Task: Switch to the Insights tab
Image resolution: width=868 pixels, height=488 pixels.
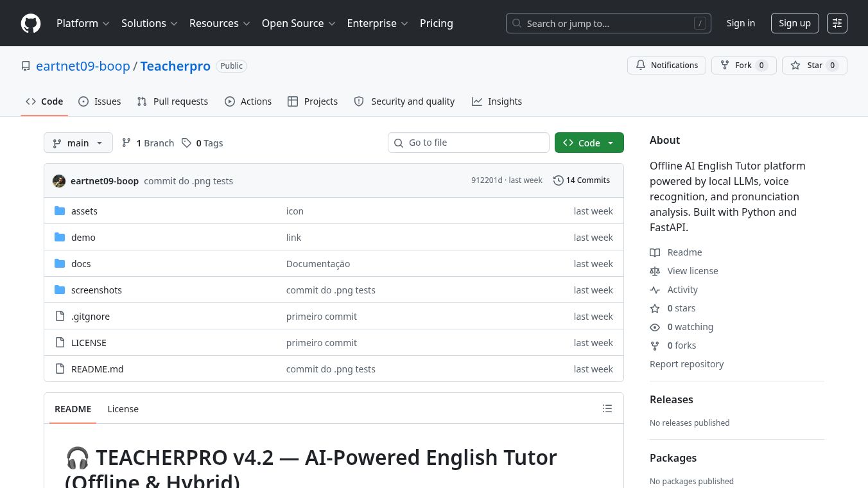Action: (497, 101)
